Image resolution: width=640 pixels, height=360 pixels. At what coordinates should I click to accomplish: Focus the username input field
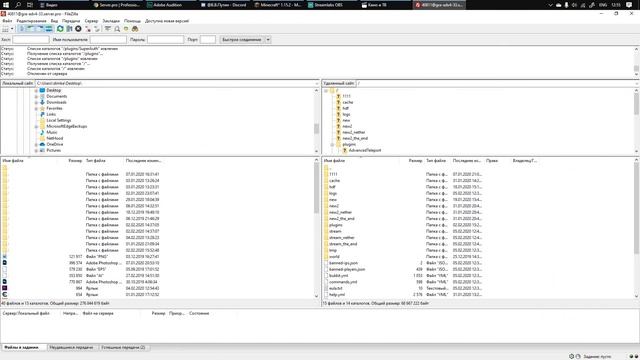pyautogui.click(x=108, y=40)
